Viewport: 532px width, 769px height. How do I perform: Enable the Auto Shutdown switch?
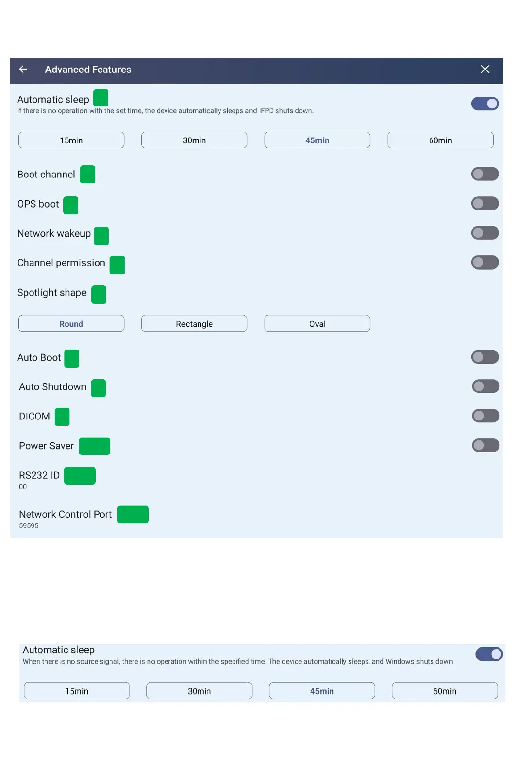tap(485, 386)
